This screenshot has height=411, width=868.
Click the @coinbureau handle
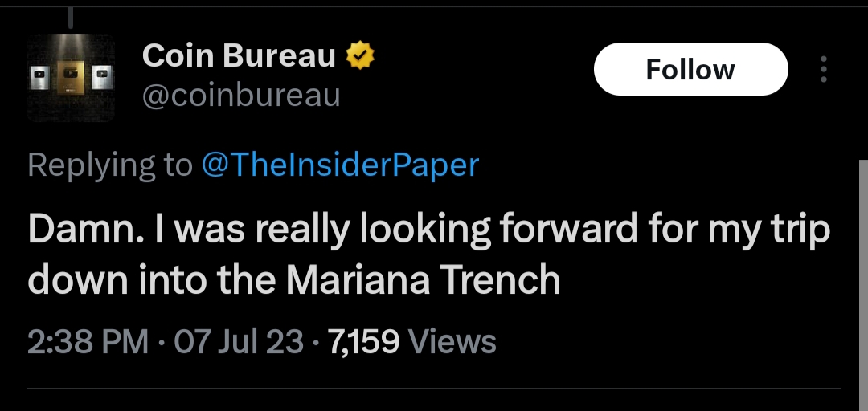[x=241, y=96]
